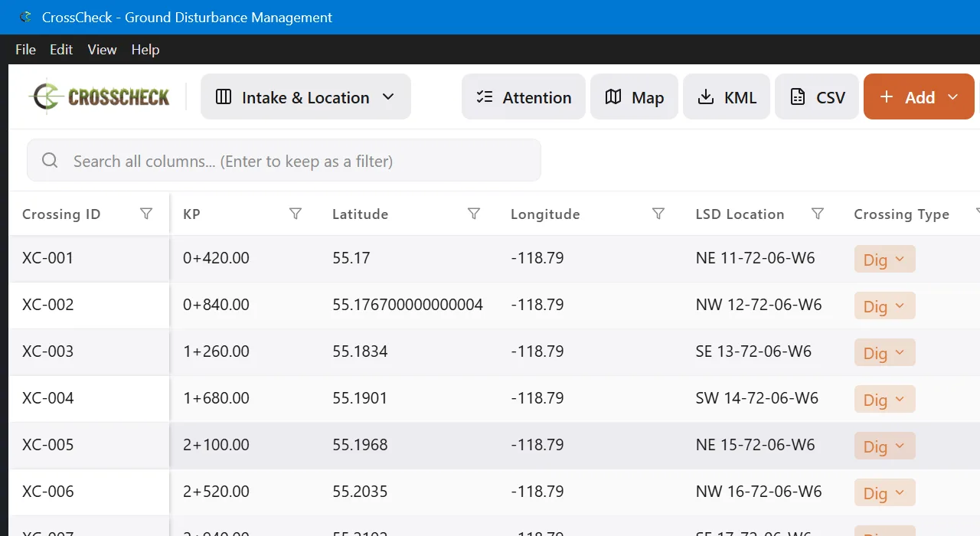The image size is (980, 536).
Task: Open the Crossing ID column filter
Action: click(146, 214)
